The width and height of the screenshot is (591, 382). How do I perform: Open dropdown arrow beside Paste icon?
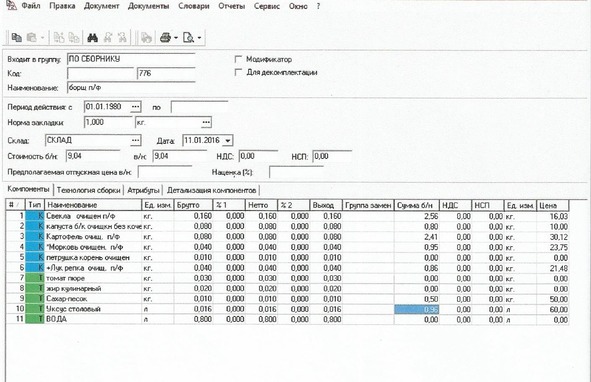click(42, 37)
